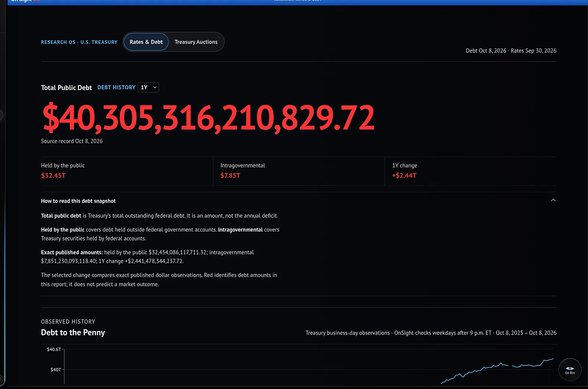Click the total debt figure $40,305,316,210,829.72
The height and width of the screenshot is (389, 588).
point(208,118)
